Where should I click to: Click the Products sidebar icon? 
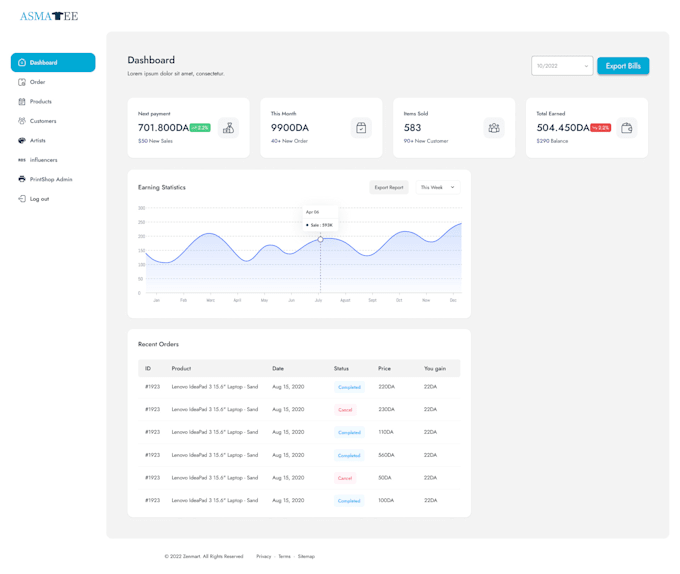point(22,102)
